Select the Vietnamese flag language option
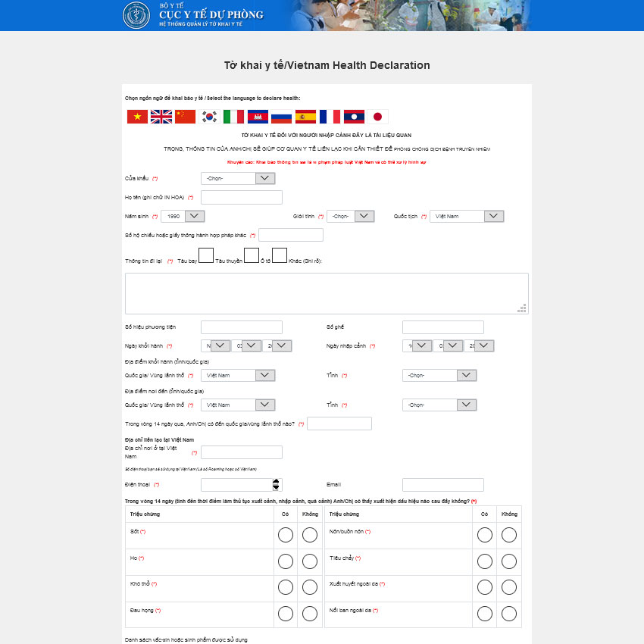Viewport: 644px width, 644px height. click(137, 117)
